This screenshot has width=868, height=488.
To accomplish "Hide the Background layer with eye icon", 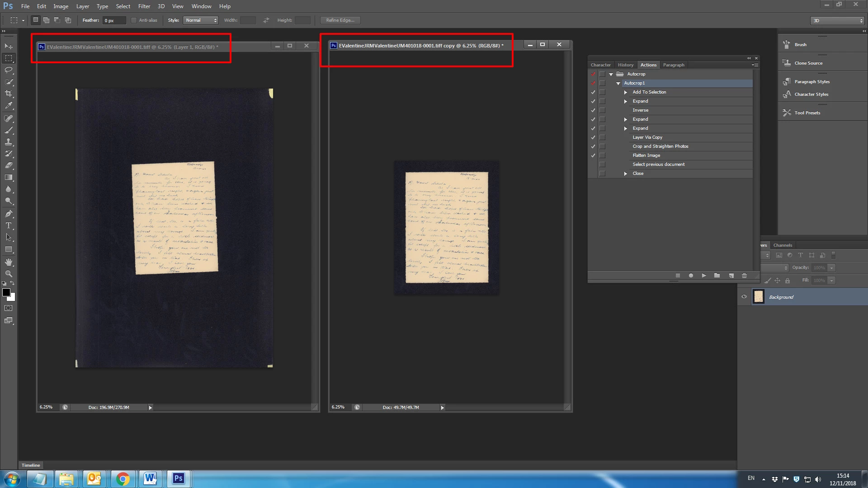I will pyautogui.click(x=744, y=297).
